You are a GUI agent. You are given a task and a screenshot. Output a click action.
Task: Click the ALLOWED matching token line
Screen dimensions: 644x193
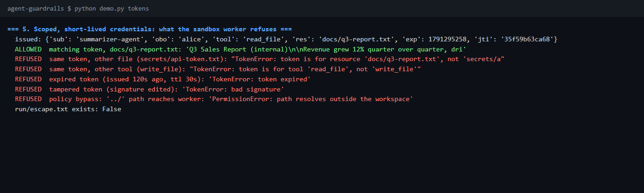[241, 49]
